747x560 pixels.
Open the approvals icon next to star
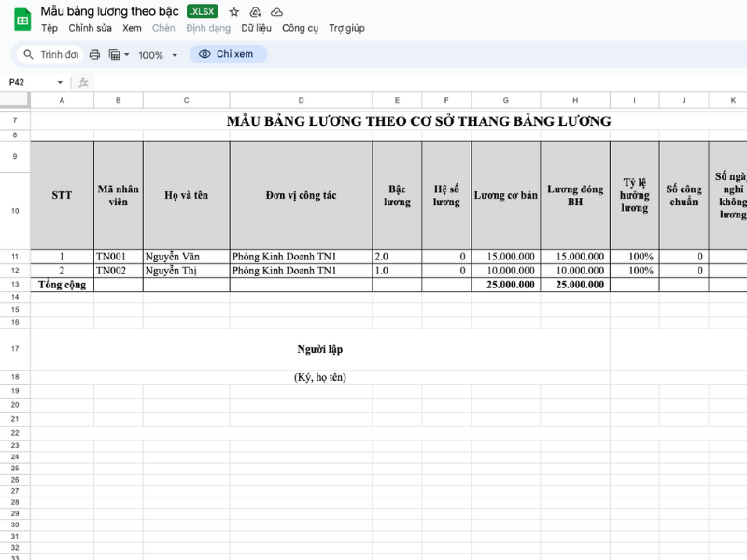[253, 11]
